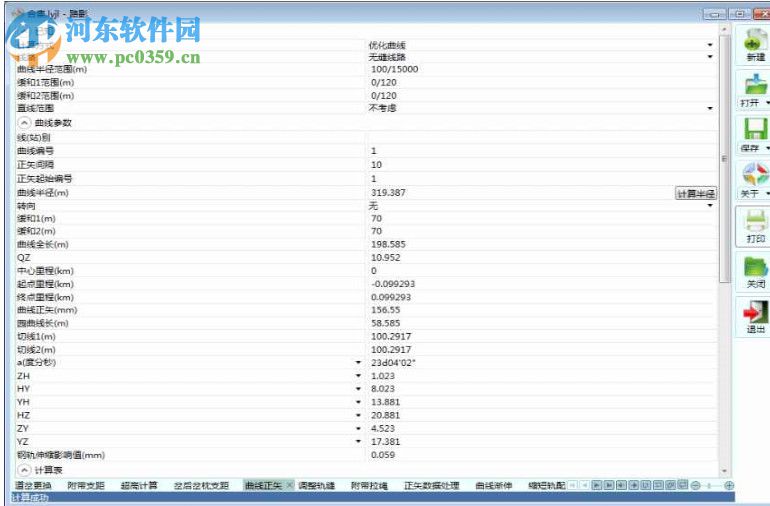
Task: Close the 曲线正矢 tab with its X
Action: 289,485
